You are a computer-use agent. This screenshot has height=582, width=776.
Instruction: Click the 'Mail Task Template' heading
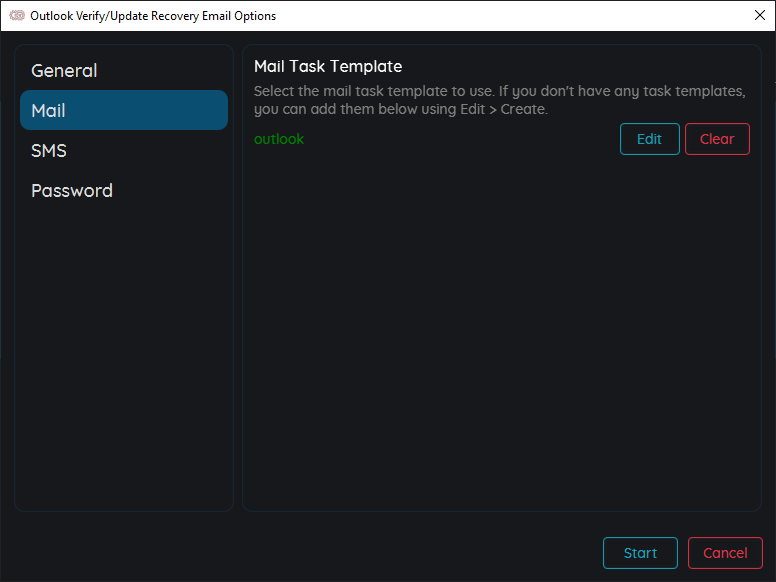pyautogui.click(x=328, y=66)
